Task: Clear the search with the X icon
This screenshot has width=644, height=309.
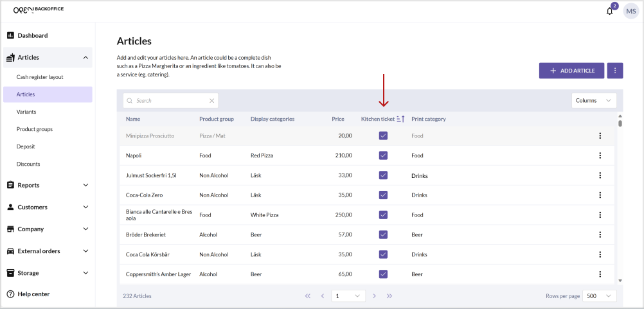Action: [x=212, y=101]
